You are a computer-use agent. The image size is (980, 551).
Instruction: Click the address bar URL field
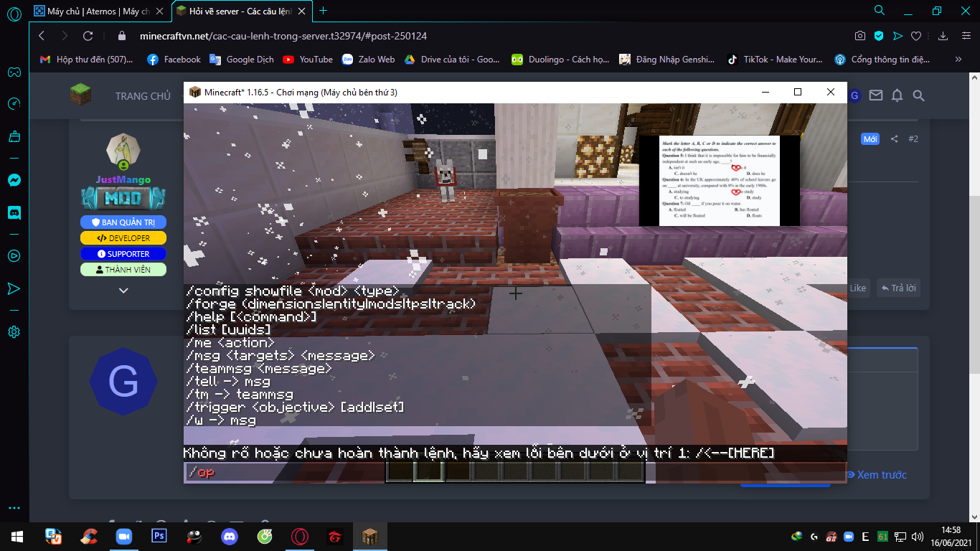[x=283, y=36]
